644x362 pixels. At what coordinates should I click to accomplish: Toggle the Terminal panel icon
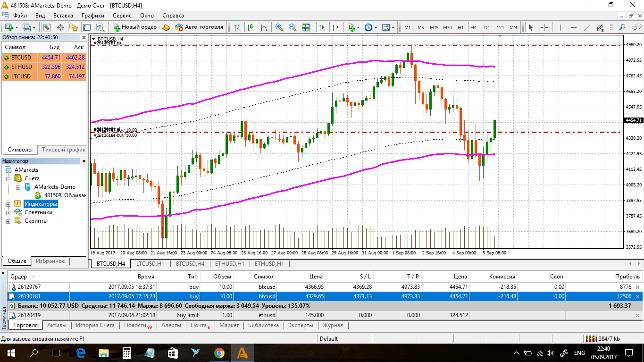[87, 27]
